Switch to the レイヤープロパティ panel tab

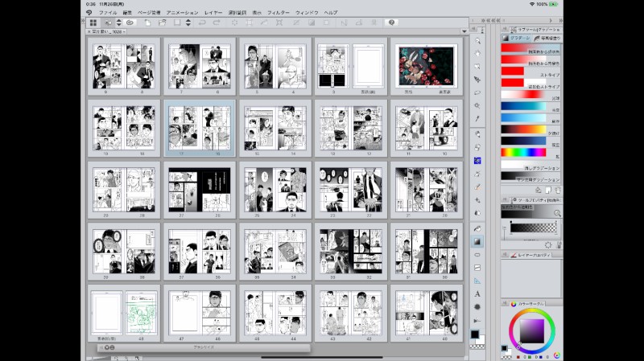[530, 255]
